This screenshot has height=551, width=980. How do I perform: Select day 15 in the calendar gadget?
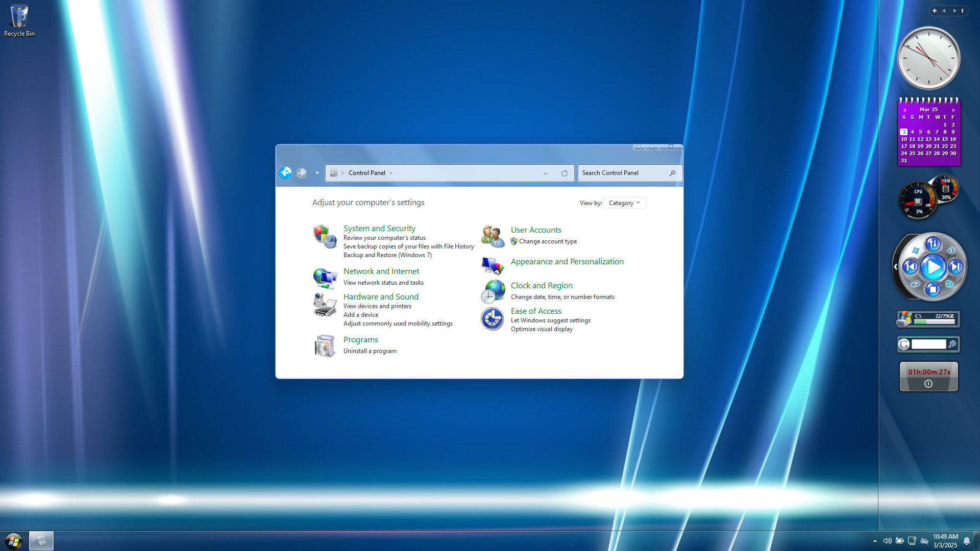pyautogui.click(x=945, y=139)
